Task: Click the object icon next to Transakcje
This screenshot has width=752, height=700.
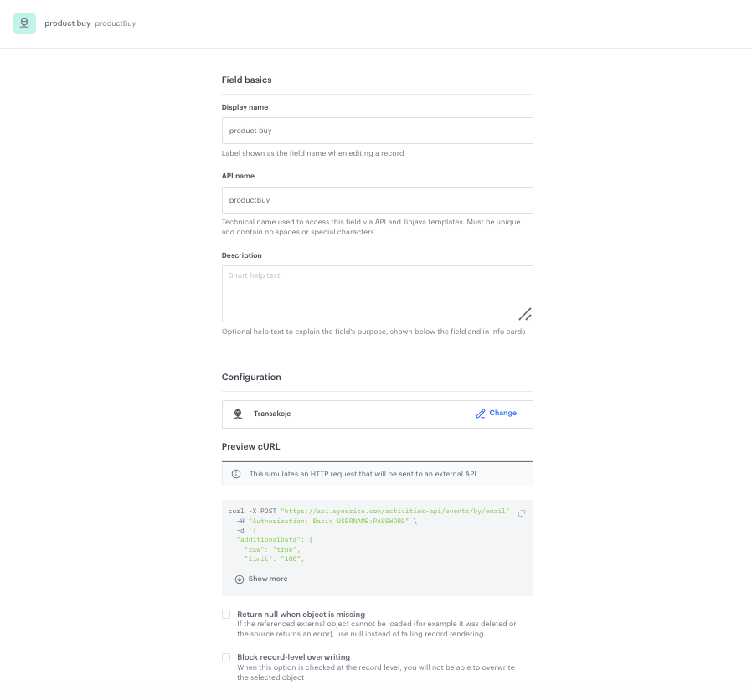Action: point(236,414)
